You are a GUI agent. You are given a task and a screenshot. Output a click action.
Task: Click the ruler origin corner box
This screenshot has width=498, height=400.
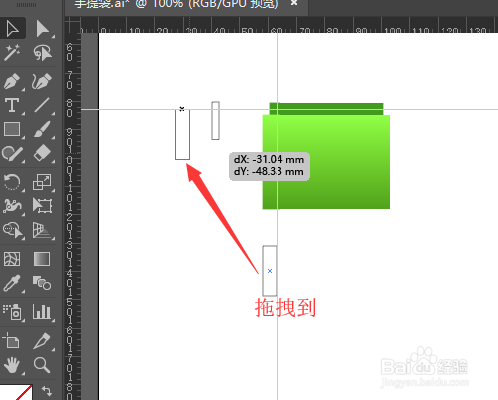(x=73, y=25)
